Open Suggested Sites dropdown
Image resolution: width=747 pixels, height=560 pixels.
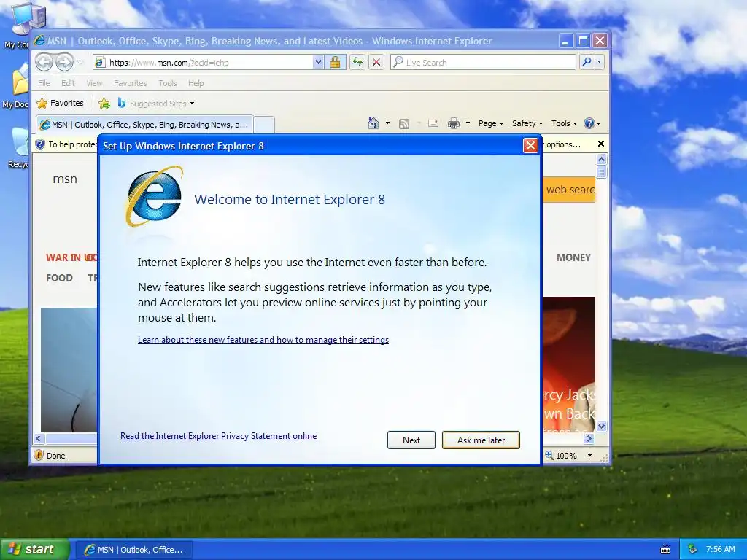click(x=156, y=103)
